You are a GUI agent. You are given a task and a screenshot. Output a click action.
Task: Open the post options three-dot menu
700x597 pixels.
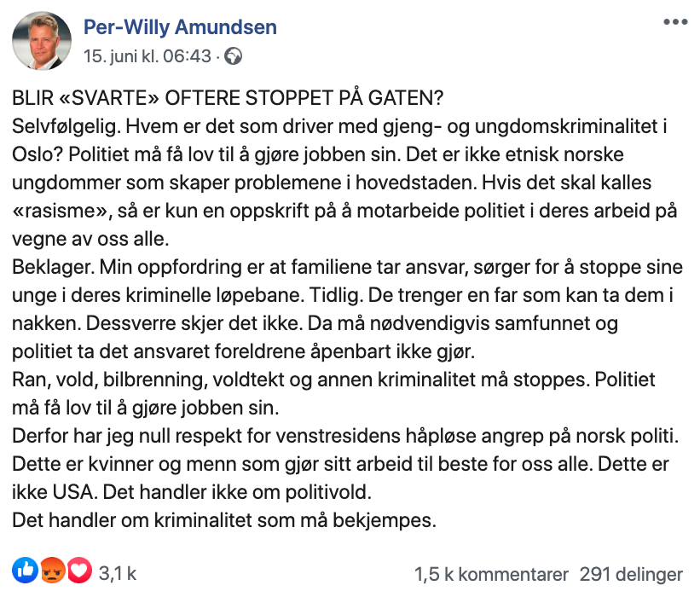pos(675,22)
